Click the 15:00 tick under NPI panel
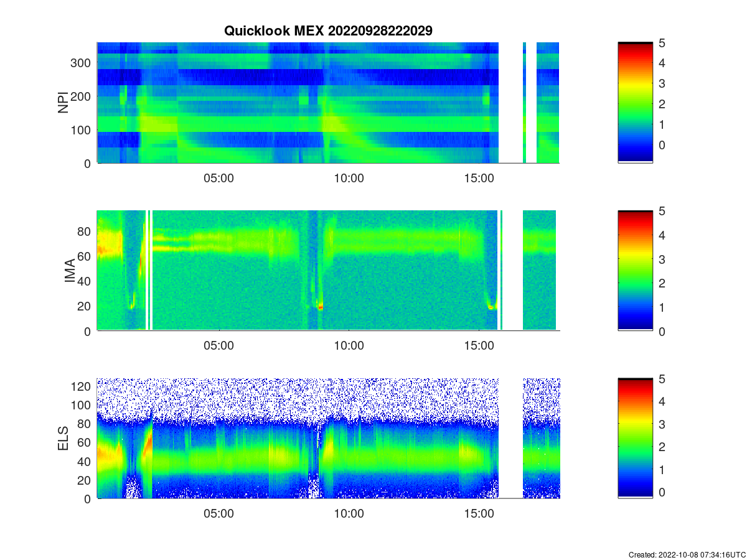Image resolution: width=747 pixels, height=560 pixels. (478, 178)
